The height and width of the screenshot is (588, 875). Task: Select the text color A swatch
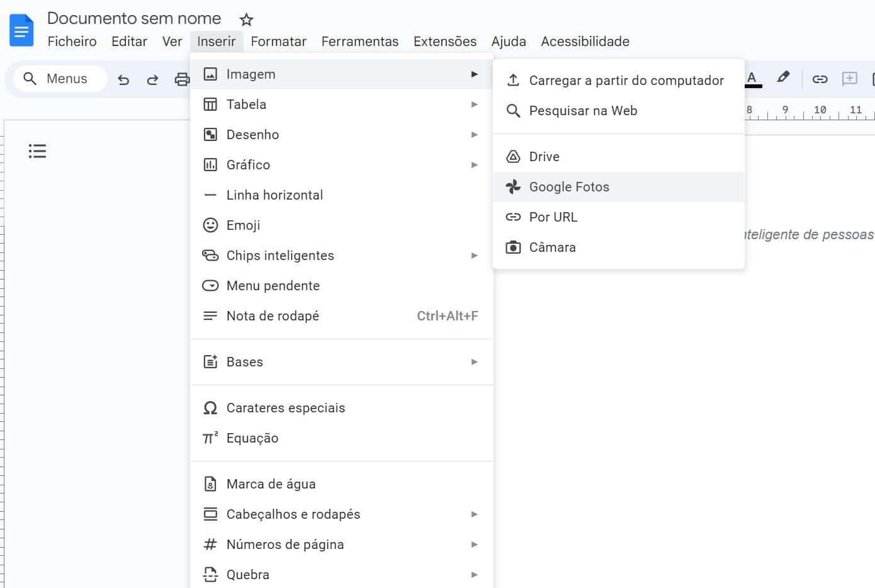tap(752, 78)
